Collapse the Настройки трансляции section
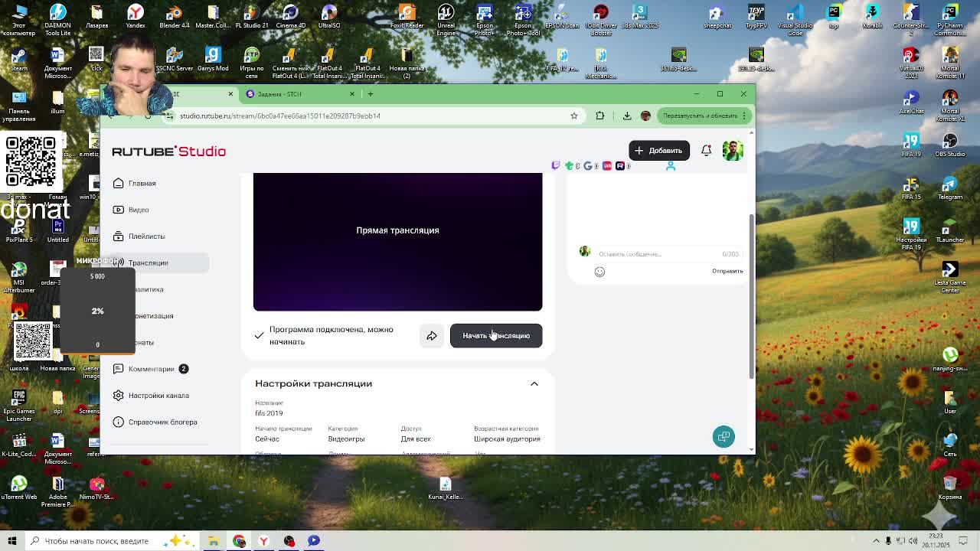The height and width of the screenshot is (551, 980). pos(534,383)
